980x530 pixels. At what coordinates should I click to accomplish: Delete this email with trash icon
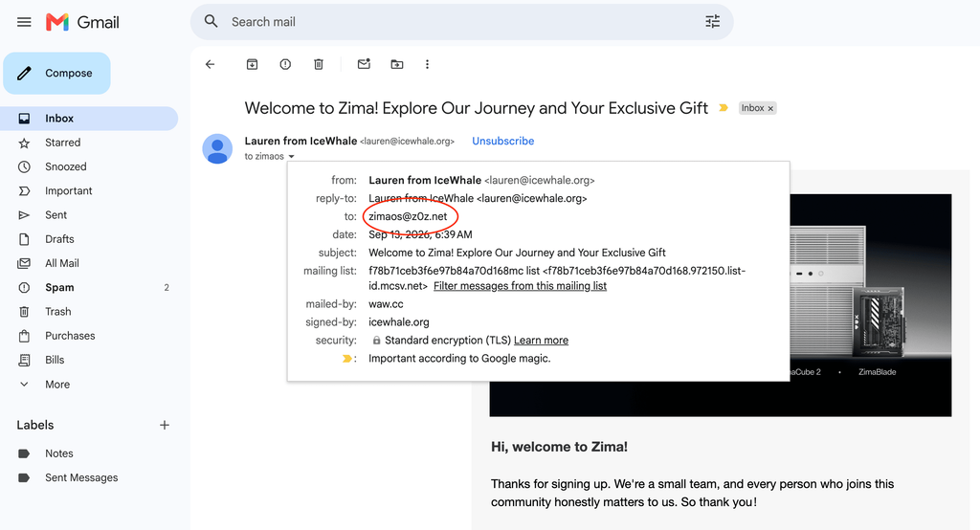(x=319, y=64)
